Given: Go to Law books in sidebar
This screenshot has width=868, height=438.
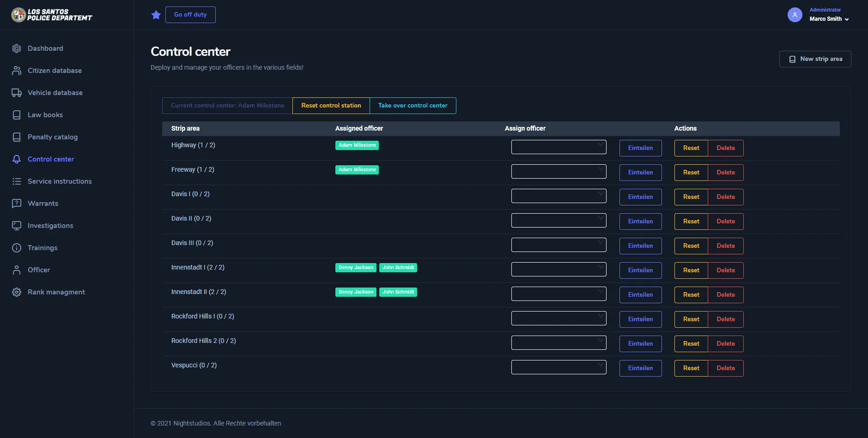Looking at the screenshot, I should (45, 115).
